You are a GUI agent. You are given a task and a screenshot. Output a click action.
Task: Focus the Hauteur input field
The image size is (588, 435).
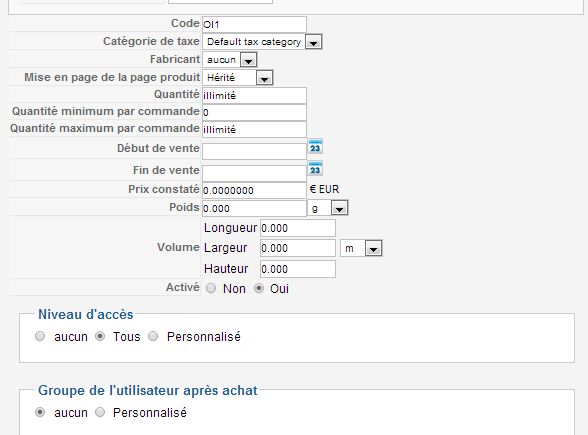click(x=298, y=269)
